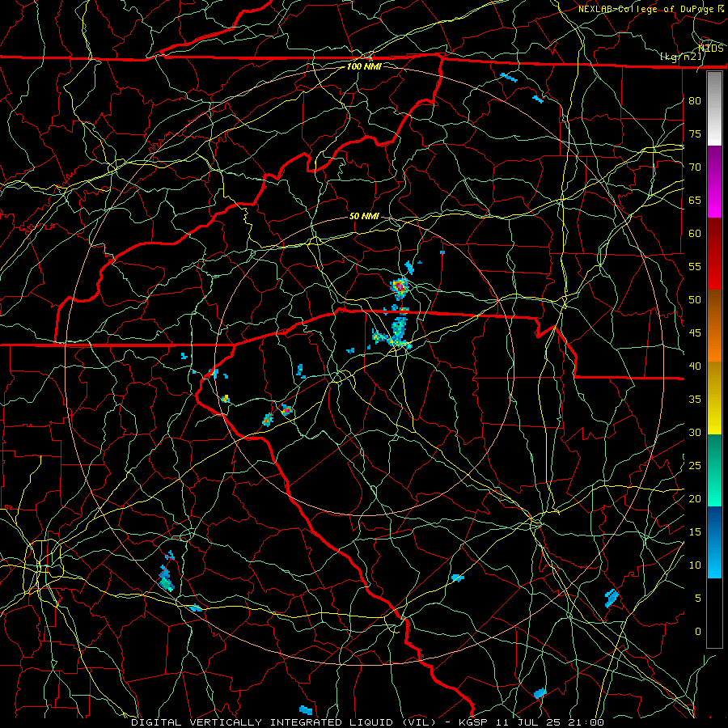Viewport: 728px width, 728px height.
Task: Click the legend value 80
Action: coord(695,101)
